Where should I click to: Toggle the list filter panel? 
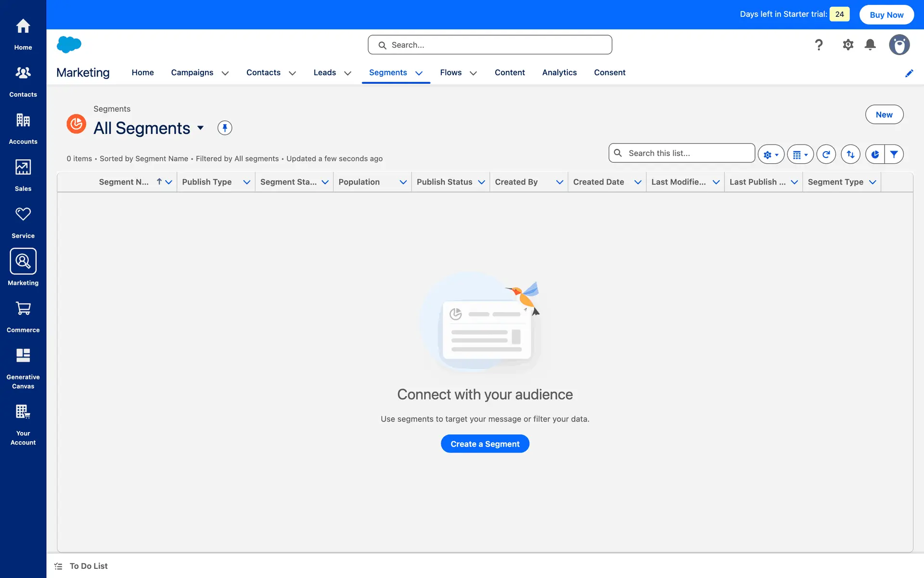(894, 154)
